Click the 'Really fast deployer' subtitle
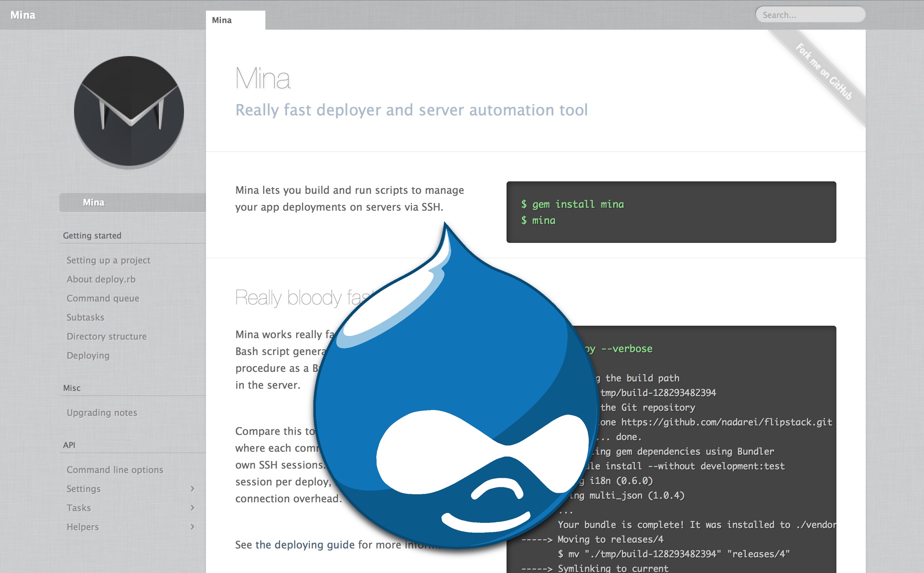Viewport: 924px width, 573px height. [x=411, y=110]
